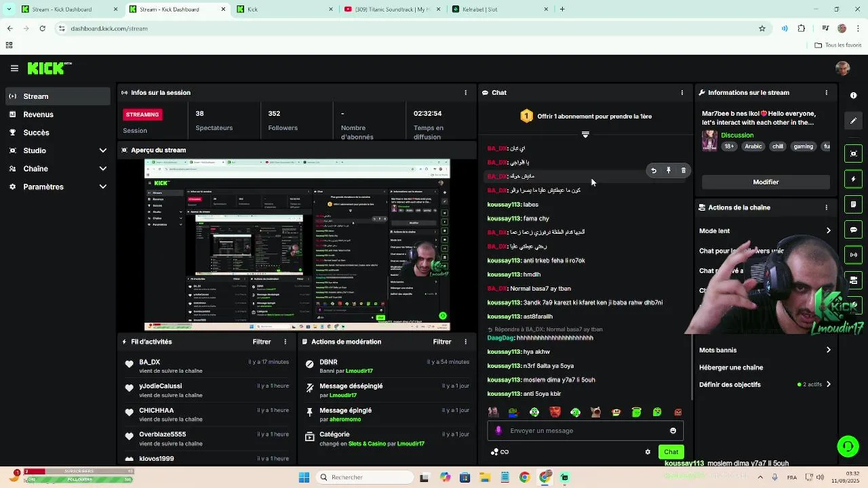Click the Spectateurs count 38
Image resolution: width=868 pixels, height=488 pixels.
[199, 114]
